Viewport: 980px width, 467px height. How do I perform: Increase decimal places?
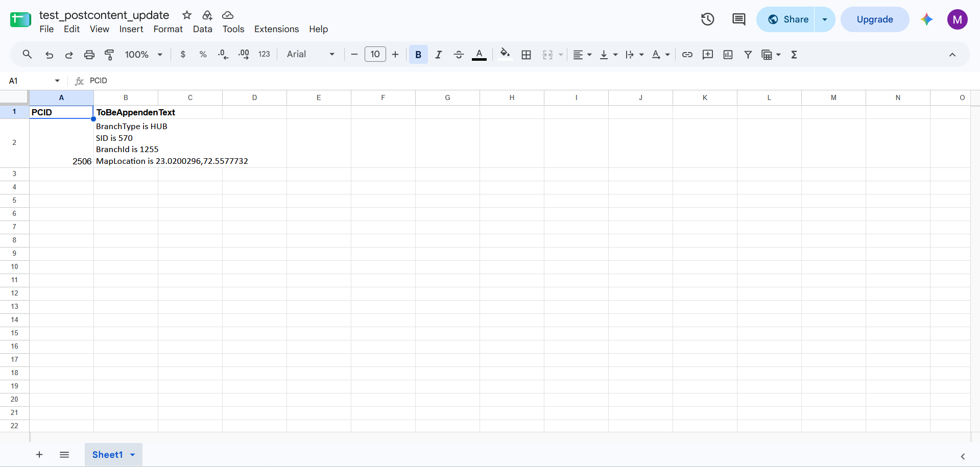pyautogui.click(x=244, y=54)
